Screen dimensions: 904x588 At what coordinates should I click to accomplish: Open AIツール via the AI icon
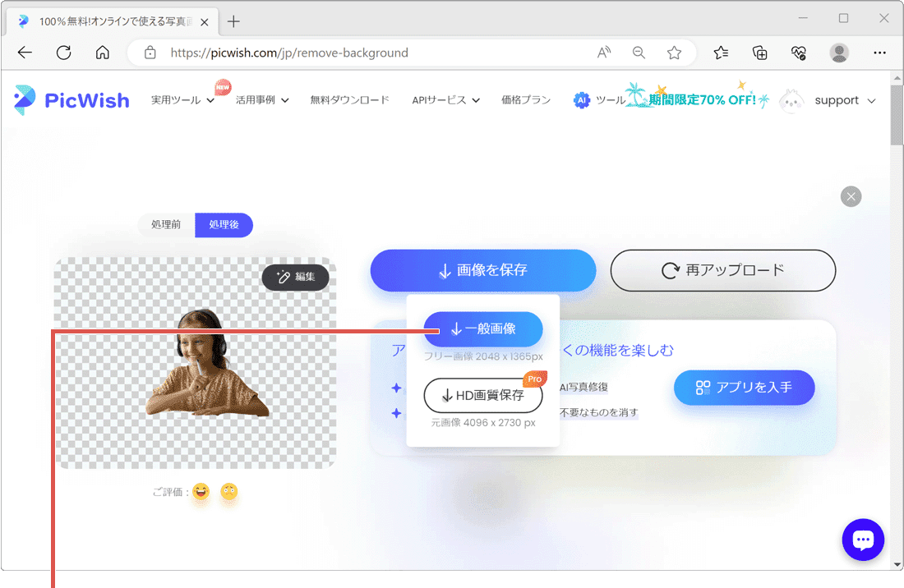pyautogui.click(x=582, y=99)
